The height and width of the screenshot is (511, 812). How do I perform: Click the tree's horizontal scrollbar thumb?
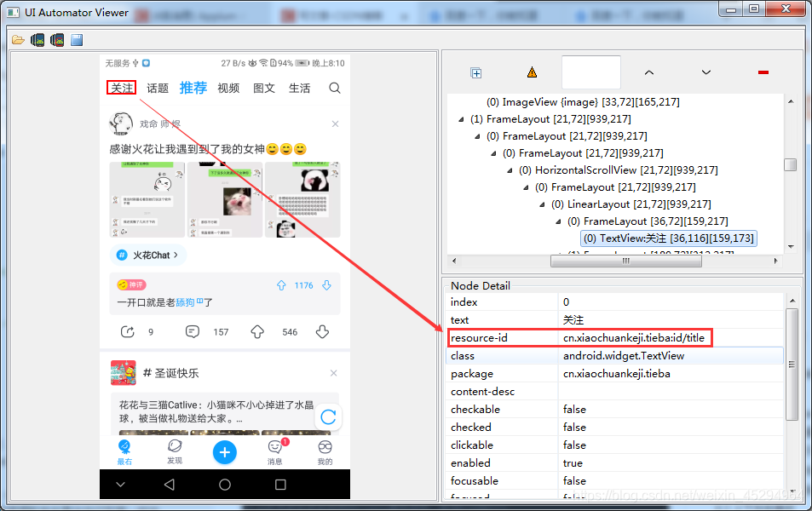click(x=625, y=261)
